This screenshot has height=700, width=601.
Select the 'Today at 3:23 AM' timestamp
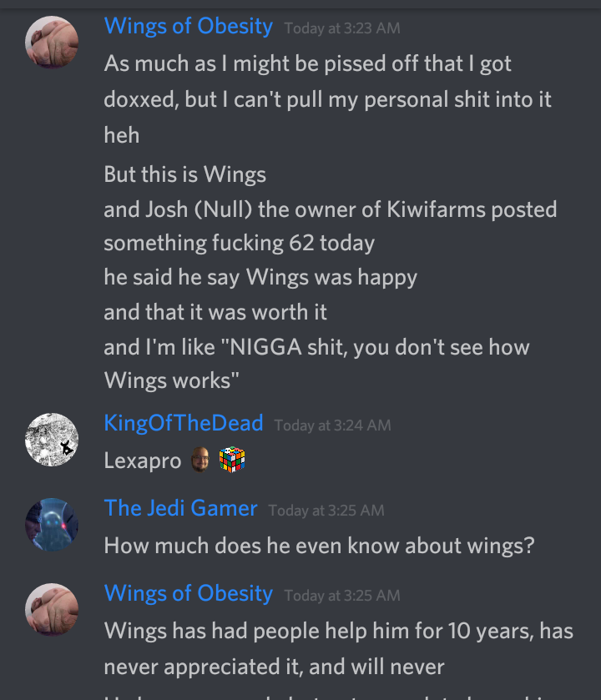(x=342, y=28)
